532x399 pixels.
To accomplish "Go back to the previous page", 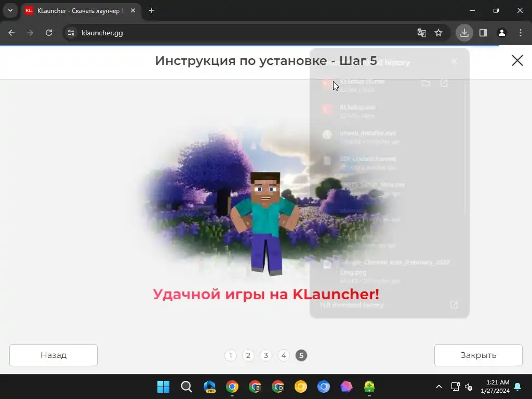I will 11,33.
